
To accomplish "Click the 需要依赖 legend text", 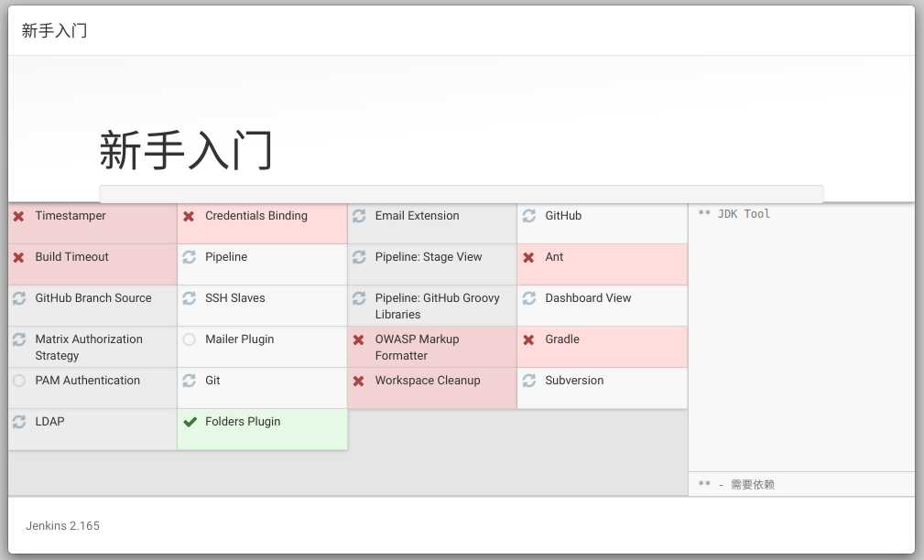I will pyautogui.click(x=753, y=485).
